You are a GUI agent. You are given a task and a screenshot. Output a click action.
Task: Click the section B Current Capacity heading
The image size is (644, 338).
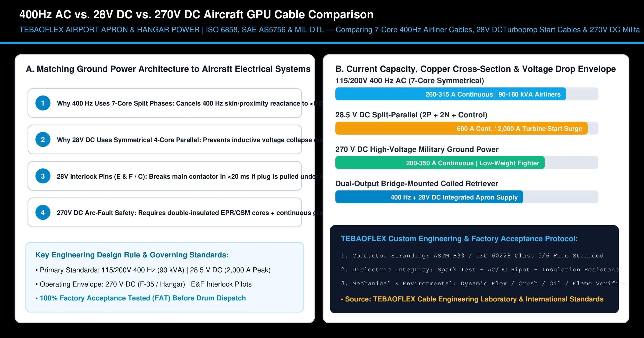pos(476,69)
